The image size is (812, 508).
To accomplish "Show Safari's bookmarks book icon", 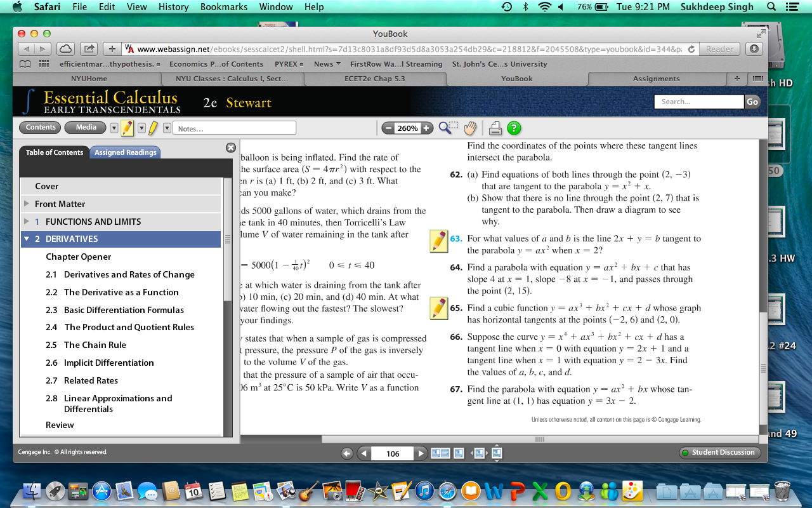I will tap(25, 64).
